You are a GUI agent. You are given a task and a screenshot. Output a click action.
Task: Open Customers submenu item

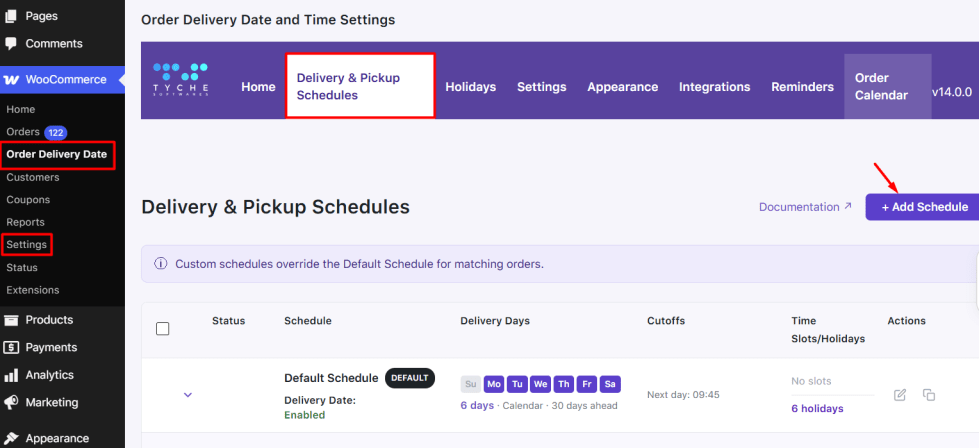point(33,177)
